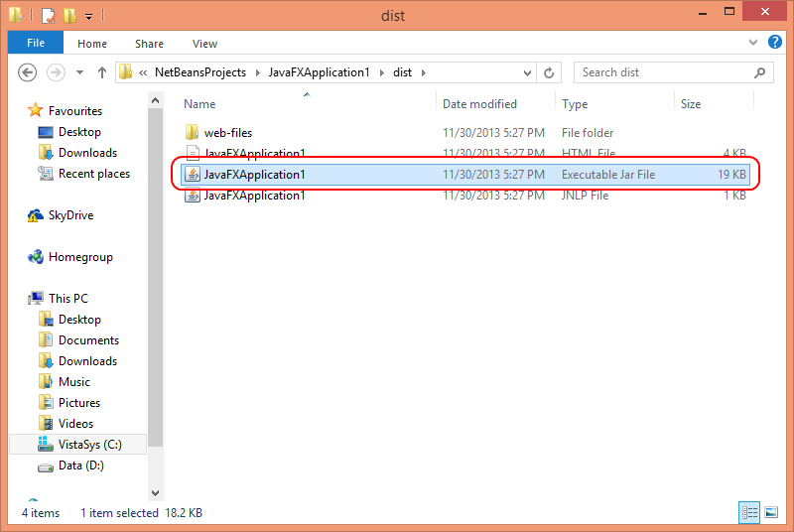Open SkyDrive in navigation pane
Screen dimensions: 794x532
point(70,215)
